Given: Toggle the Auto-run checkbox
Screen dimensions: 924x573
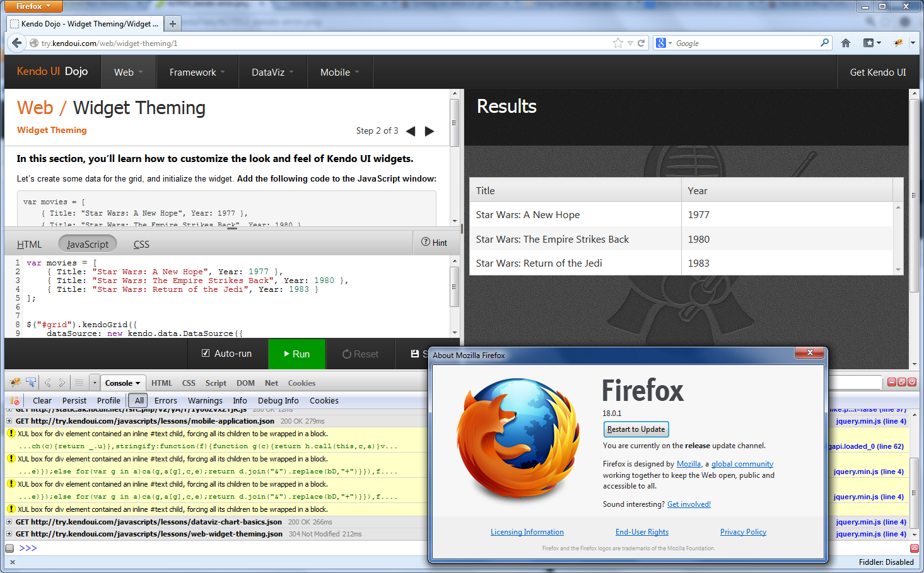Looking at the screenshot, I should coord(206,353).
